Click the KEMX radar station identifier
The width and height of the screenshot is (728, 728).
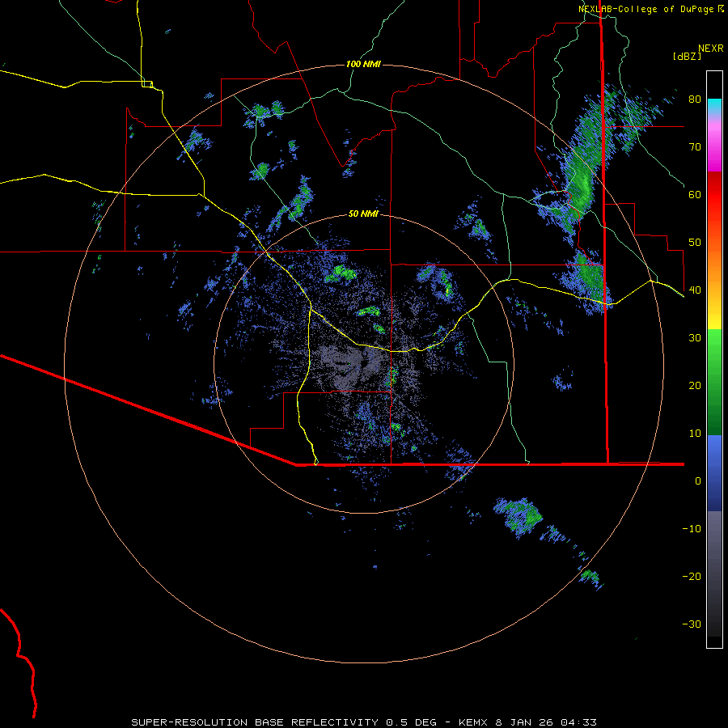pyautogui.click(x=473, y=722)
